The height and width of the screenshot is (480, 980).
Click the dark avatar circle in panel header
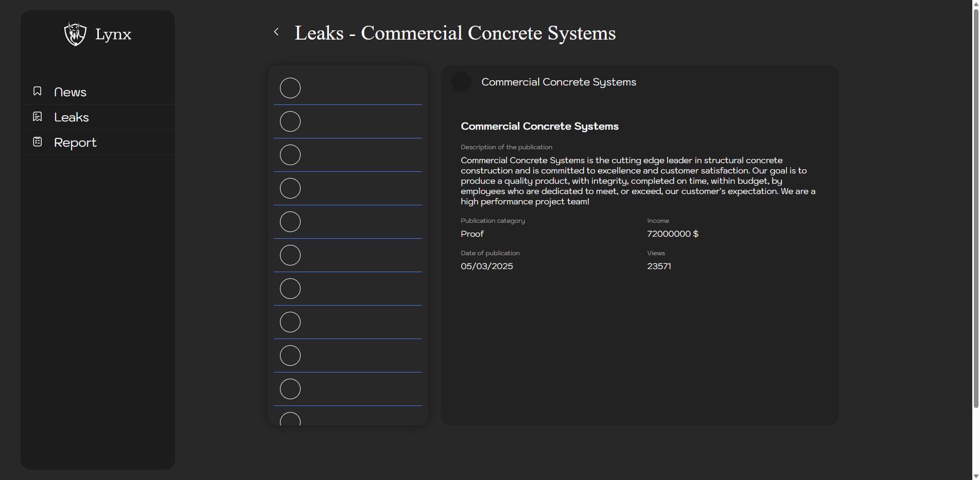click(461, 82)
